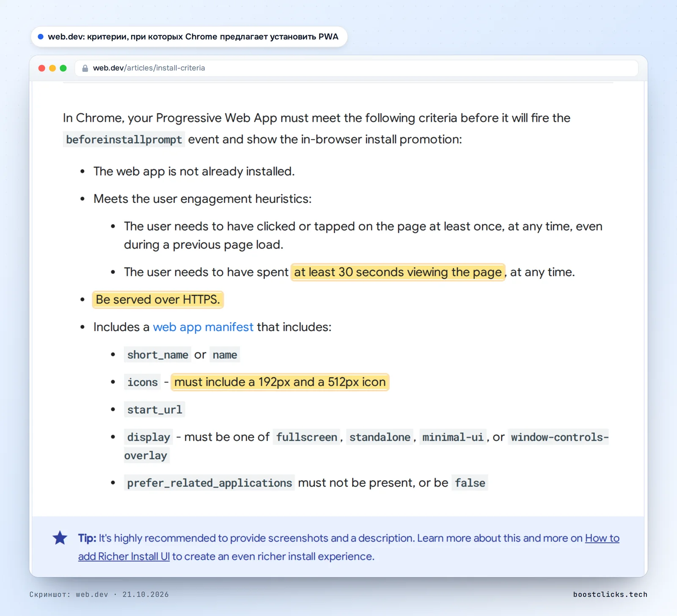Screen dimensions: 677x616
Task: Focus the web.dev/articles/install-criteria address bar
Action: click(356, 68)
